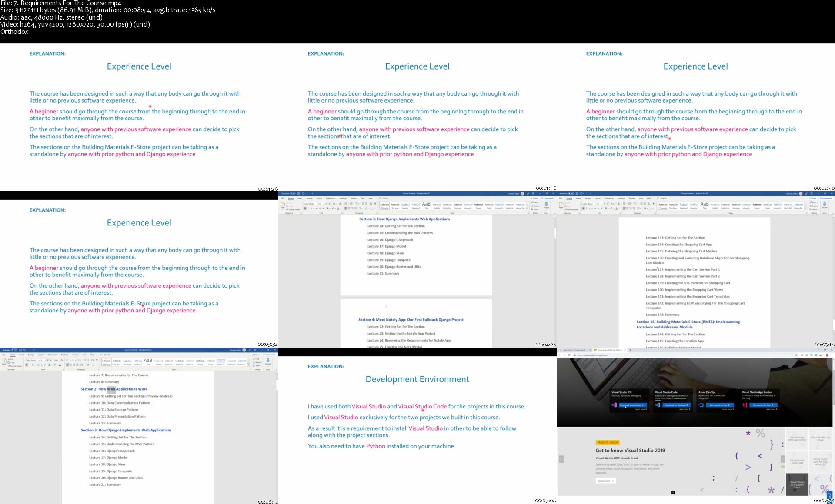Screen dimensions: 835x504
Task: Toggle paragraph marks (¶) in the 00:04:26 Word ribbon
Action: [x=375, y=204]
